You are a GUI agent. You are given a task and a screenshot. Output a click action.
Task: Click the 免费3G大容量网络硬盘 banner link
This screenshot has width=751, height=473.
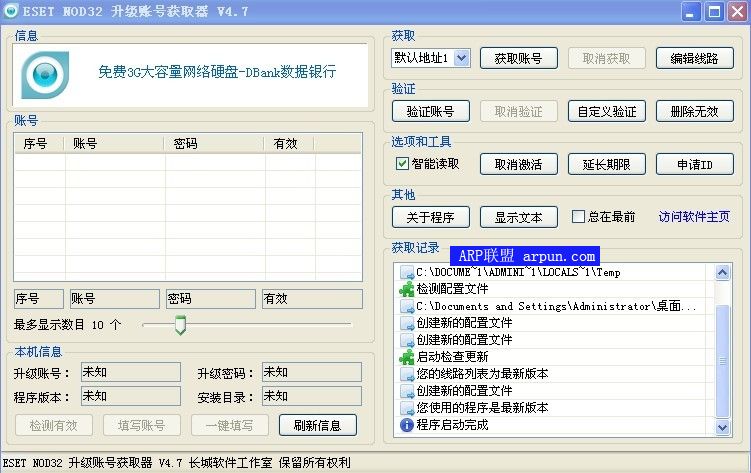pyautogui.click(x=217, y=72)
